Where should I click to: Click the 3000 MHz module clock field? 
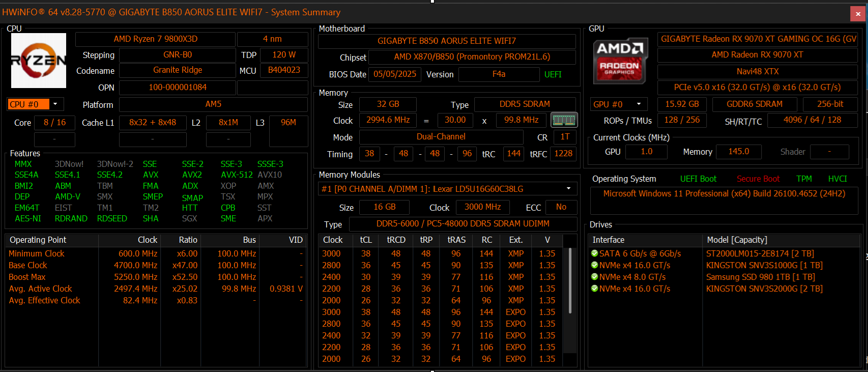(x=483, y=207)
